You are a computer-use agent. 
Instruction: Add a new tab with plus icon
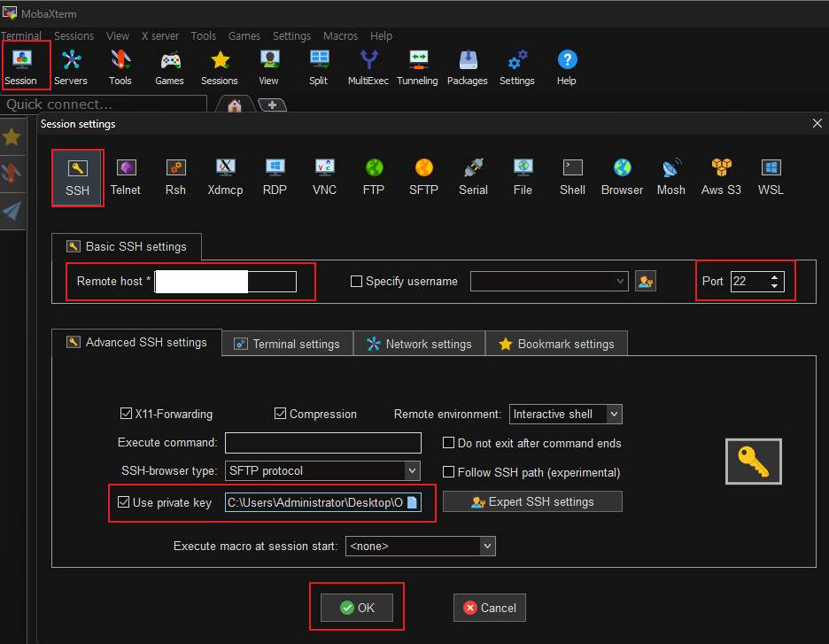point(272,105)
